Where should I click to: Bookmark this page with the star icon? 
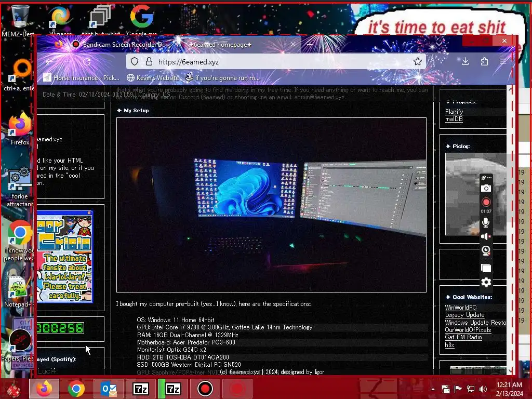click(417, 61)
